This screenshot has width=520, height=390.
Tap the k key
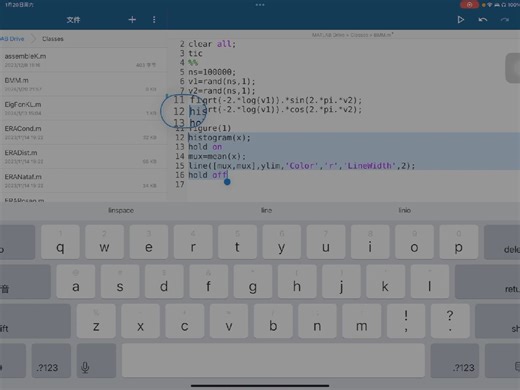pos(385,282)
